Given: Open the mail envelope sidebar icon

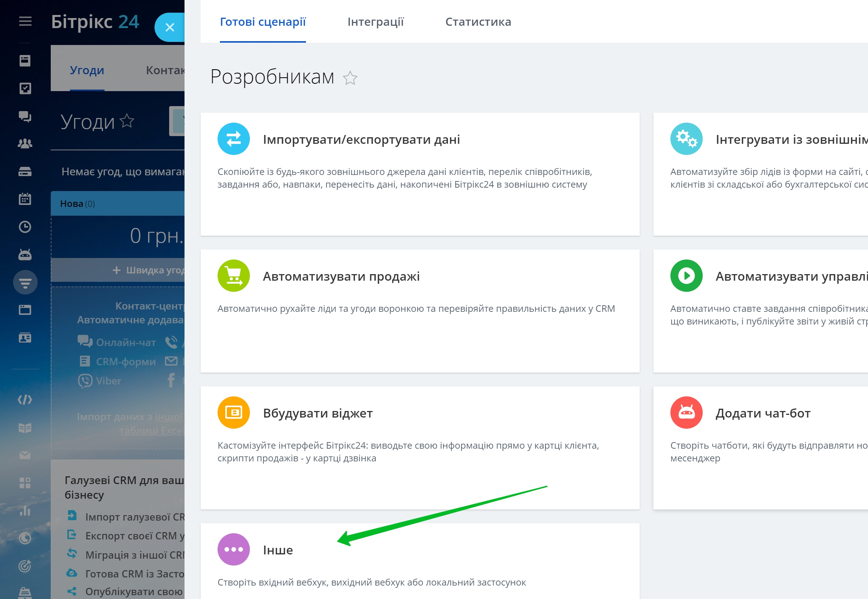Looking at the screenshot, I should [x=25, y=455].
